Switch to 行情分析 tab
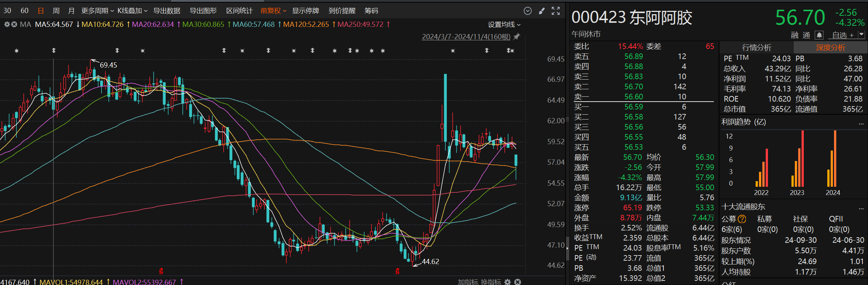The image size is (868, 285). click(x=756, y=47)
